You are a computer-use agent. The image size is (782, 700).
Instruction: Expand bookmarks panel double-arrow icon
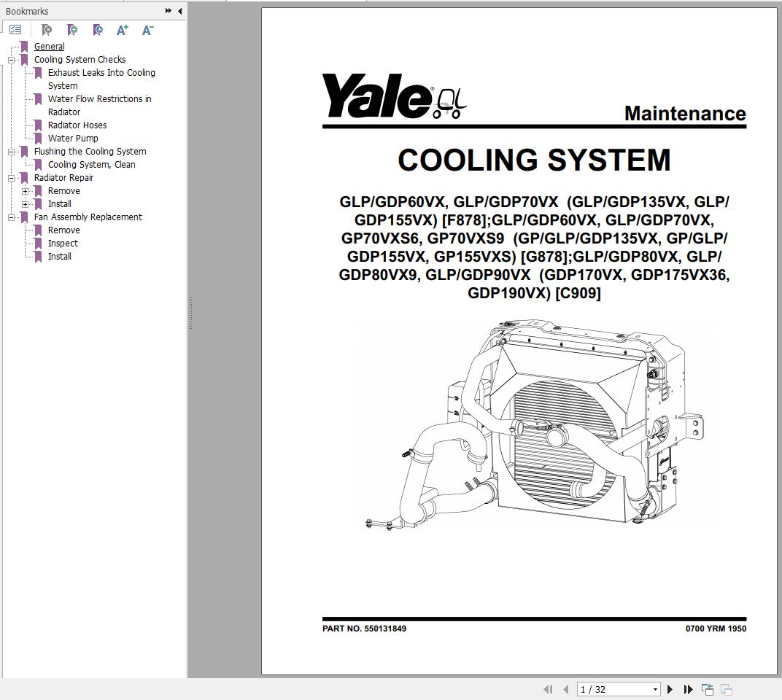coord(168,10)
